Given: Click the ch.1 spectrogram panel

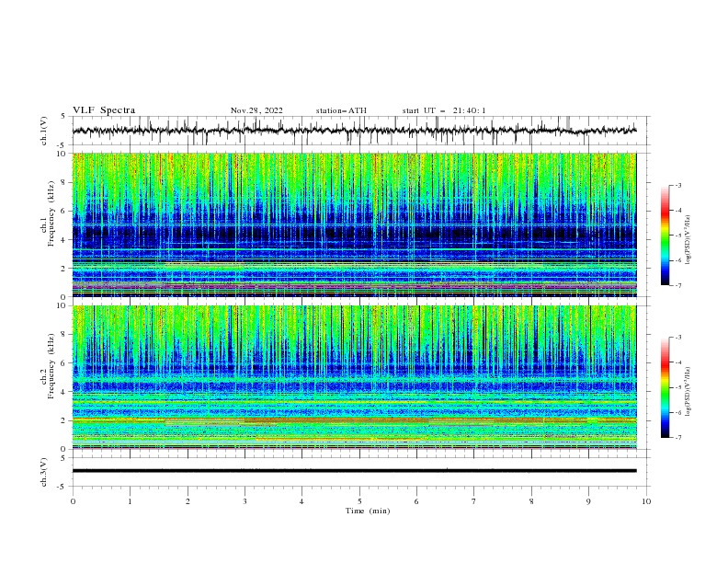Looking at the screenshot, I should point(354,224).
